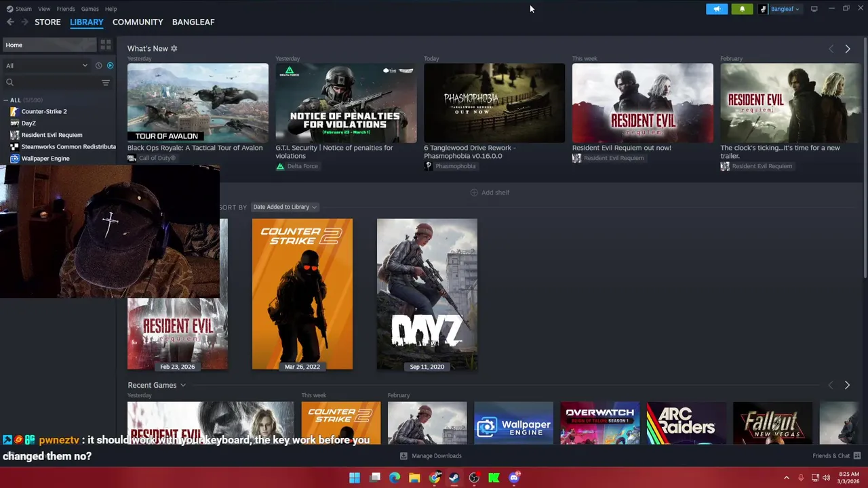This screenshot has width=868, height=488.
Task: Select DayZ in the game list
Action: [28, 123]
